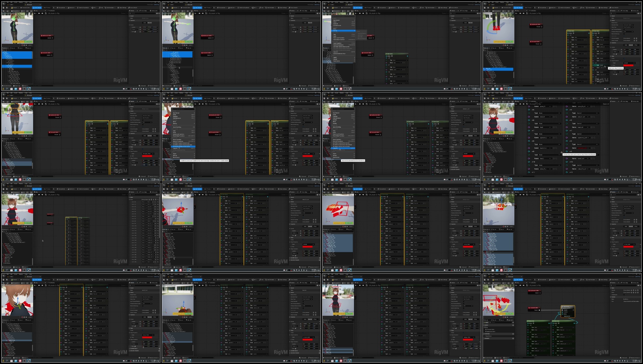643x364 pixels.
Task: Expand the highlighted Naming submenu arrow
Action: (355, 31)
